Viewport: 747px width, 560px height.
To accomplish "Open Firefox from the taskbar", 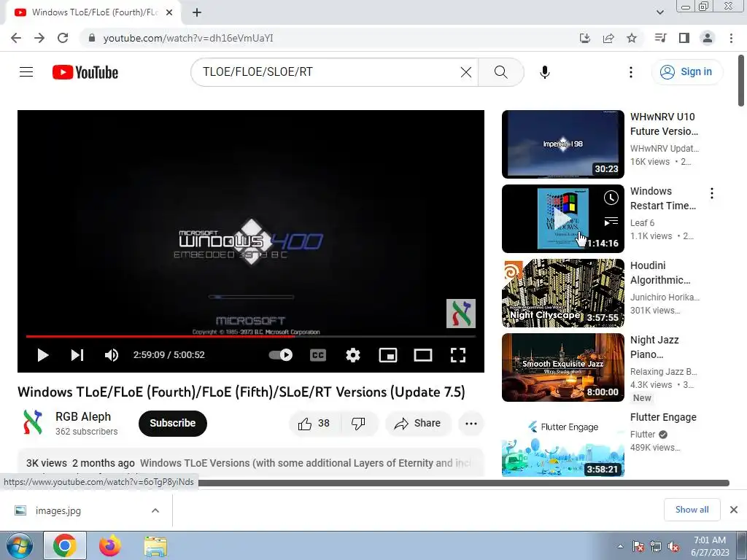I will [x=110, y=546].
